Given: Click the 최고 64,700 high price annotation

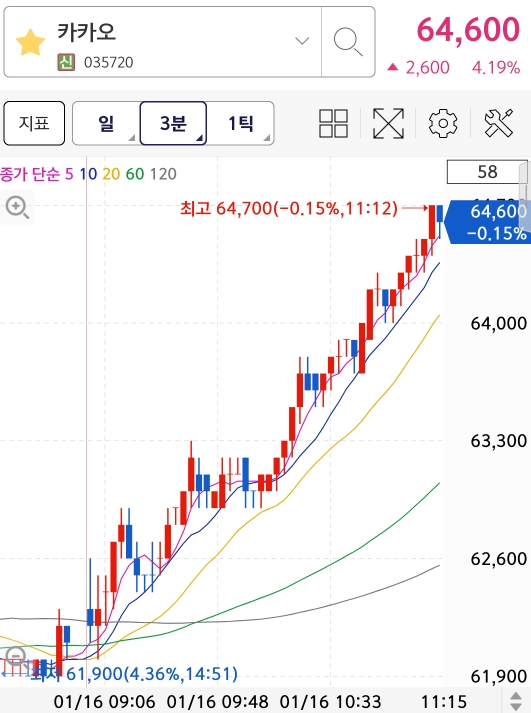Looking at the screenshot, I should (289, 208).
